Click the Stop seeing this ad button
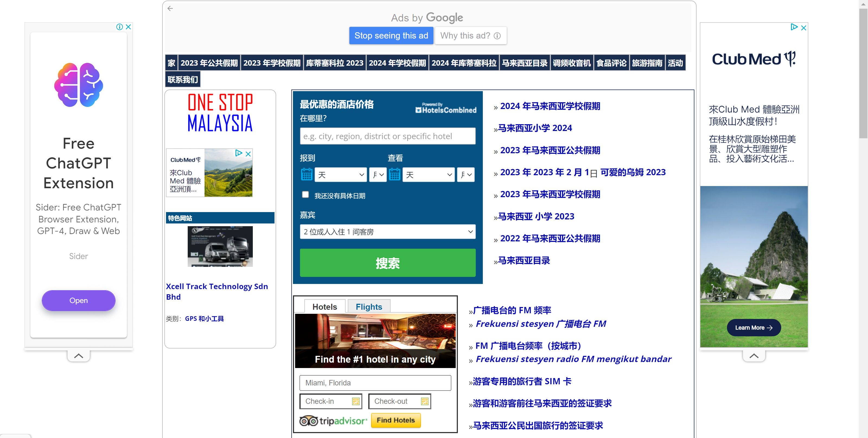 click(x=391, y=36)
